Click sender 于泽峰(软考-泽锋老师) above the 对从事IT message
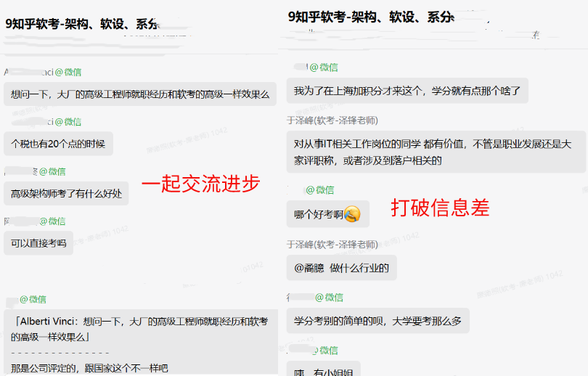Image resolution: width=588 pixels, height=376 pixels. pyautogui.click(x=332, y=120)
